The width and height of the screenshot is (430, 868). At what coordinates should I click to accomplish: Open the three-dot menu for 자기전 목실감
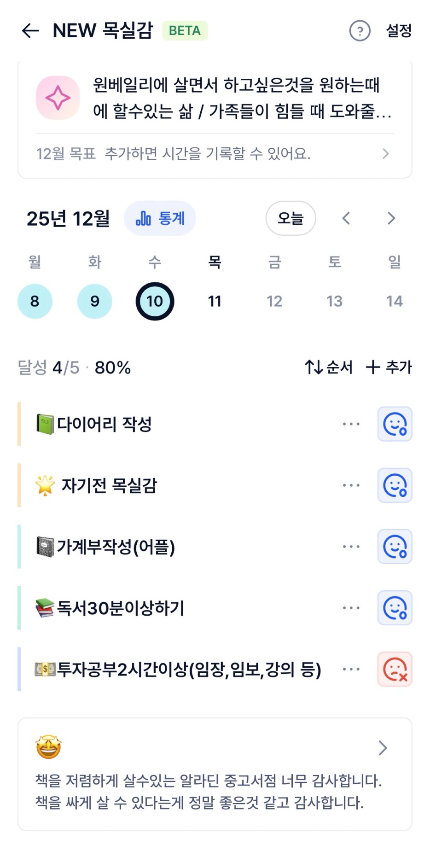351,485
